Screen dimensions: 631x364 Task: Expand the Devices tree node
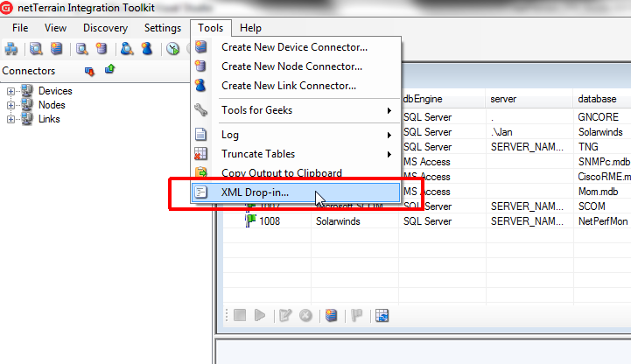pos(11,91)
